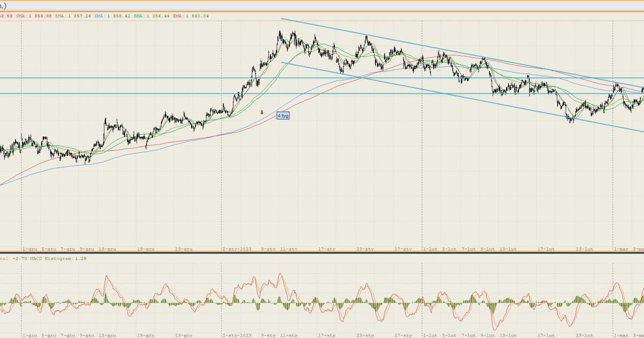Click the window title bar at top

point(322,6)
